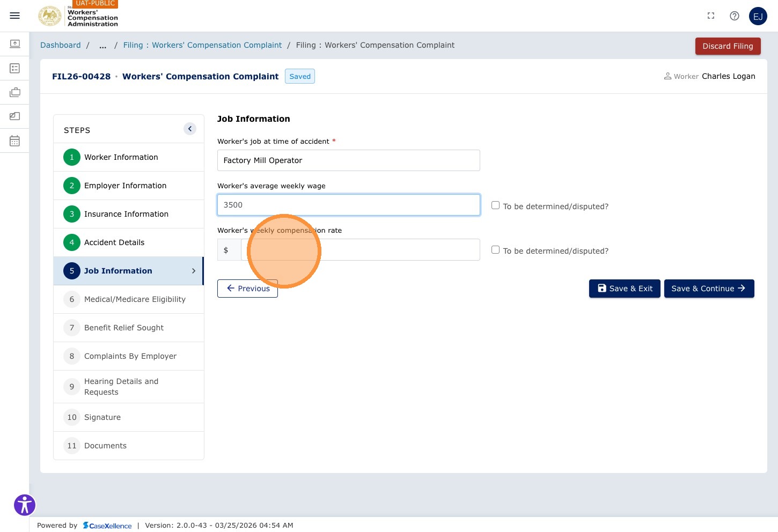
Task: Open the calendar sidebar icon
Action: point(15,141)
